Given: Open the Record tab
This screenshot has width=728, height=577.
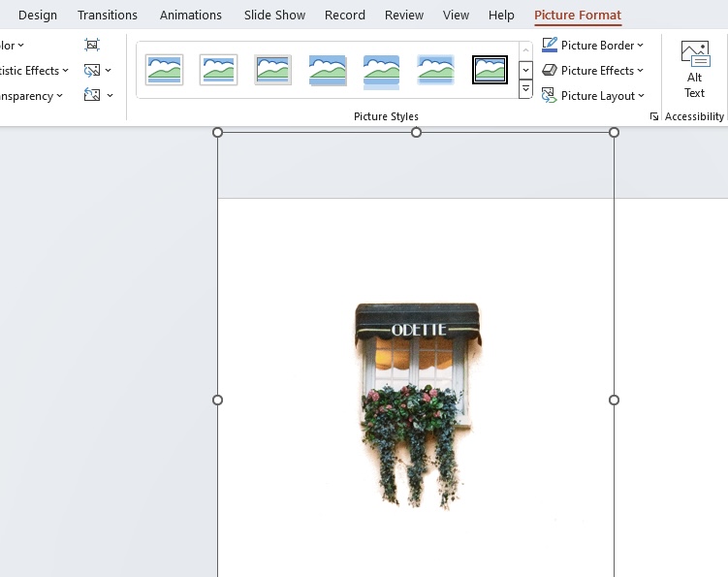Looking at the screenshot, I should click(345, 15).
